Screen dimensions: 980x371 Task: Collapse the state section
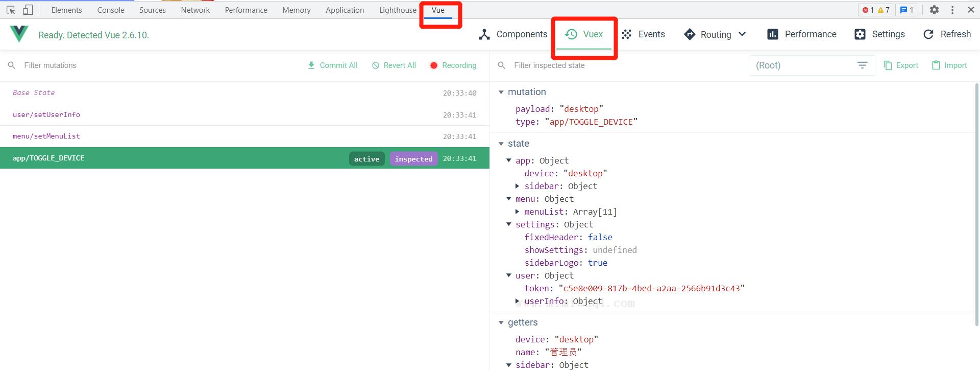point(501,144)
